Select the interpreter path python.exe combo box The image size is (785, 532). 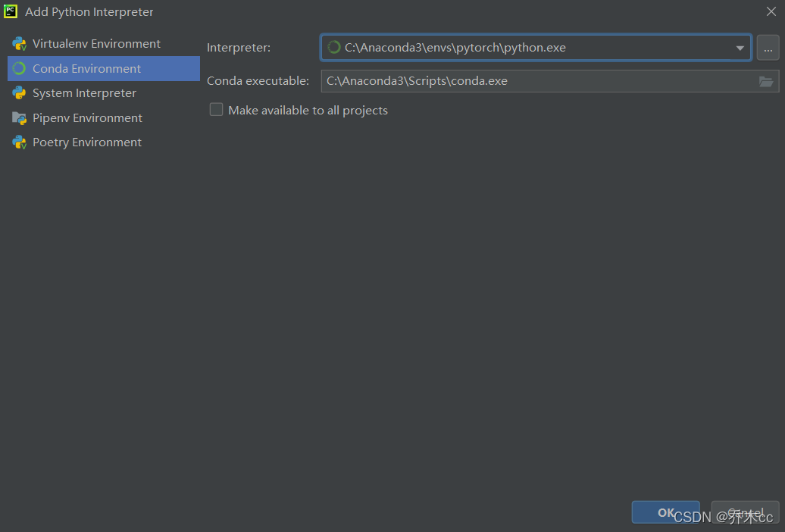point(536,48)
